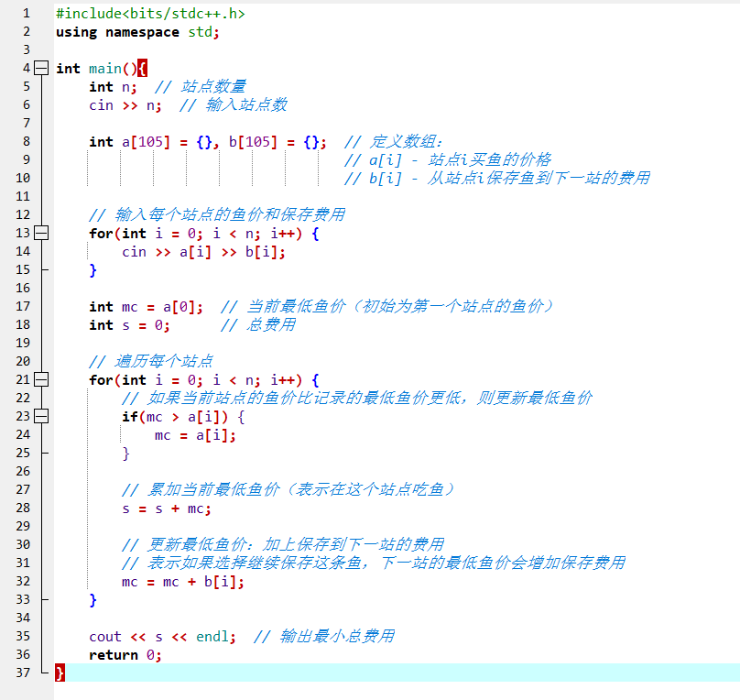
Task: Click on 'if(mc > a[i]) {' condition
Action: (183, 417)
